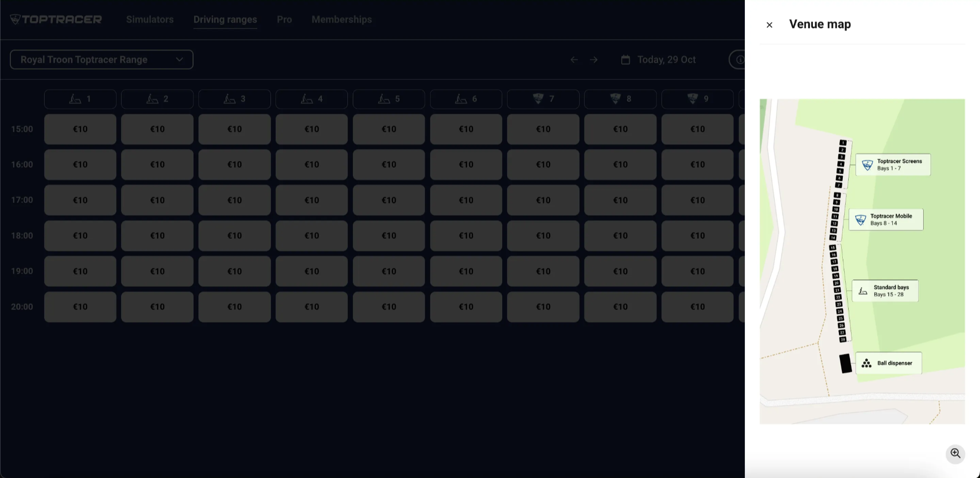
Task: Expand the Royal Troon Toptracer Range dropdown
Action: coord(101,59)
